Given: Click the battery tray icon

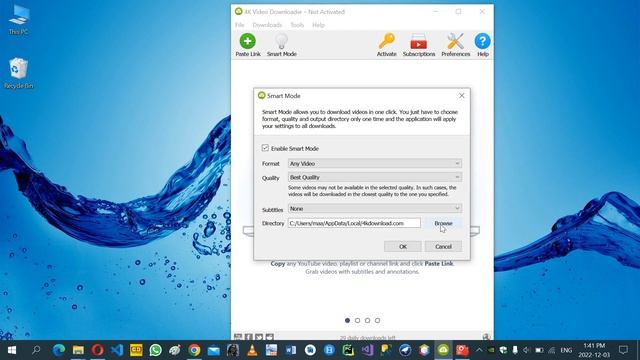Looking at the screenshot, I should click(539, 350).
